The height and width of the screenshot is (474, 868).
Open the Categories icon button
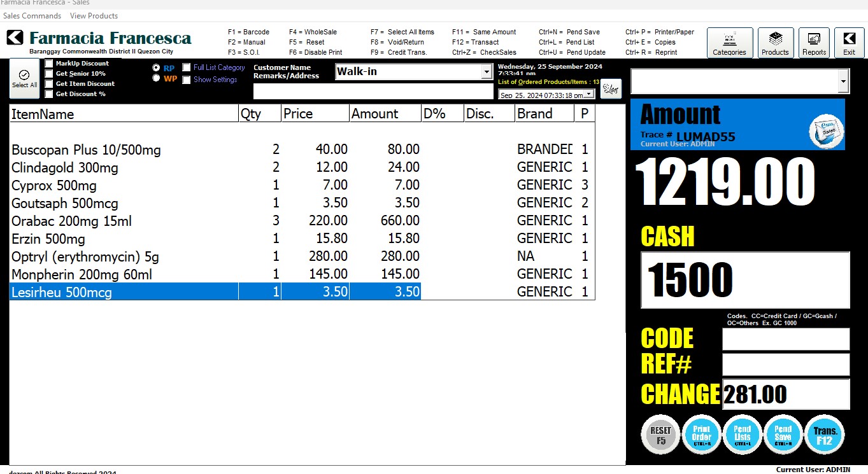[x=729, y=43]
